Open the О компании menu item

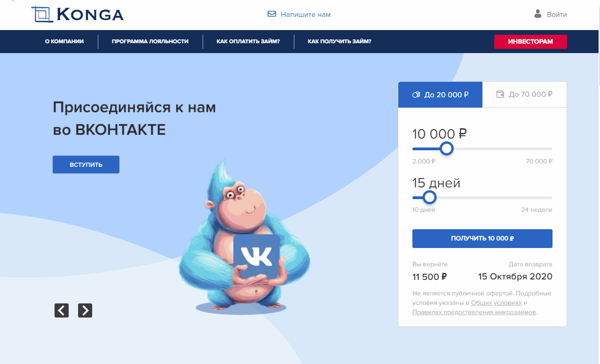(x=64, y=41)
